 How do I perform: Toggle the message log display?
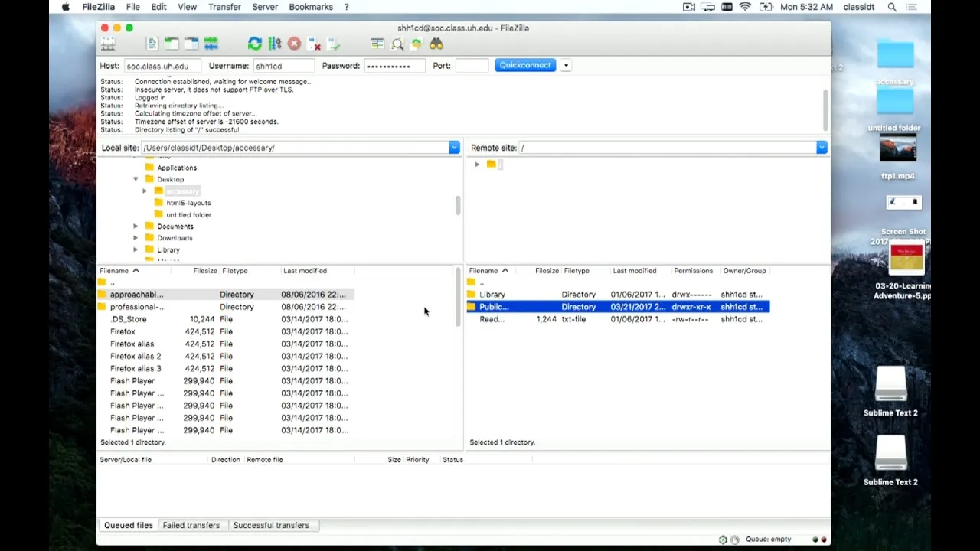click(x=152, y=44)
